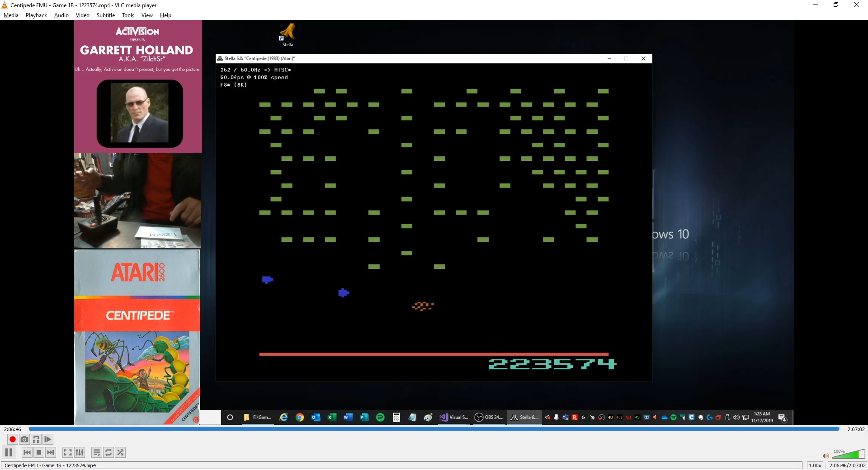Toggle fullscreen video mode
This screenshot has width=868, height=470.
pos(68,452)
